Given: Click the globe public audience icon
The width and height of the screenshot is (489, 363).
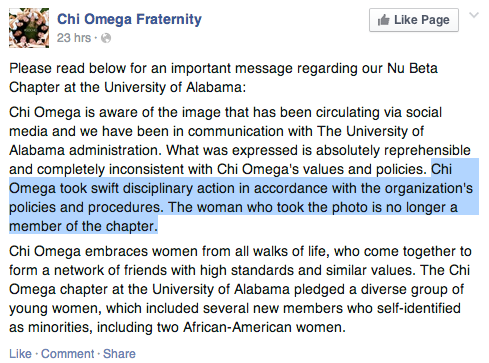Looking at the screenshot, I should pos(106,38).
